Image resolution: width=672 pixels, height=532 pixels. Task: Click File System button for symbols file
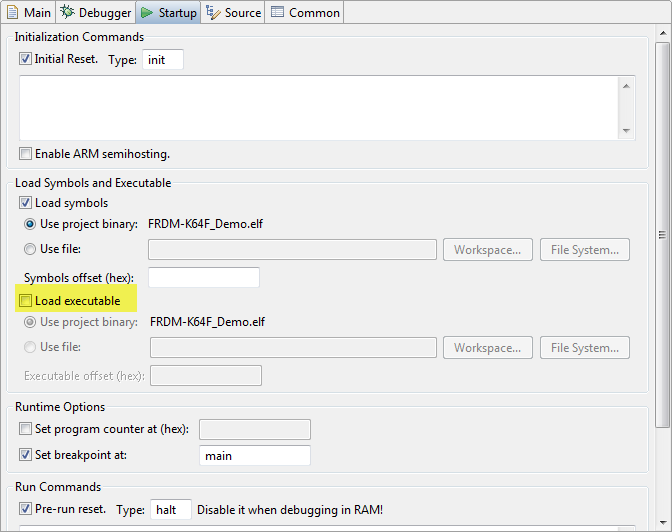click(x=585, y=249)
